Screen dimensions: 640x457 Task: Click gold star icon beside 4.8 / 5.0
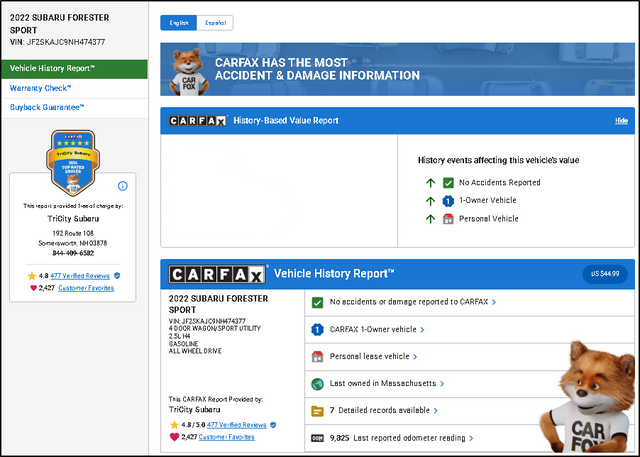(174, 425)
